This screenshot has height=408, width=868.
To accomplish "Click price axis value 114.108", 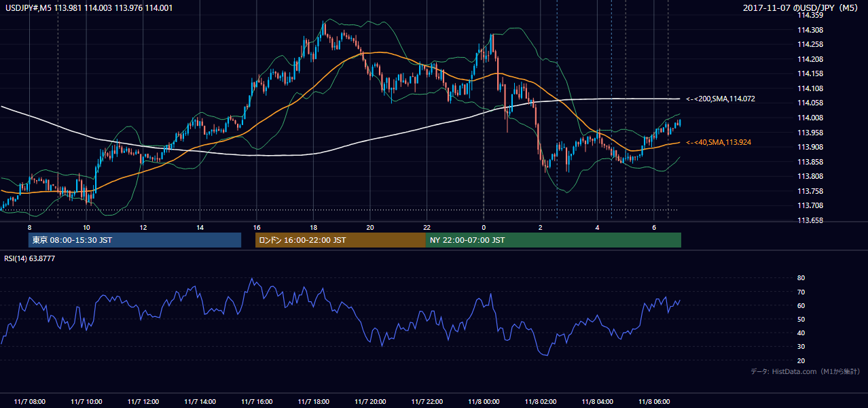I will pyautogui.click(x=811, y=88).
